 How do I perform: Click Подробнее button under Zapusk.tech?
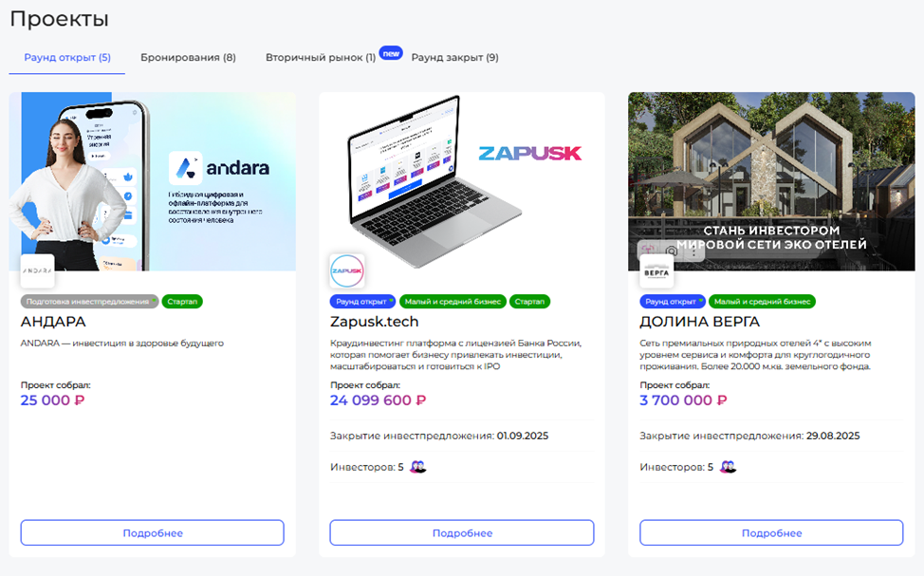click(x=462, y=533)
